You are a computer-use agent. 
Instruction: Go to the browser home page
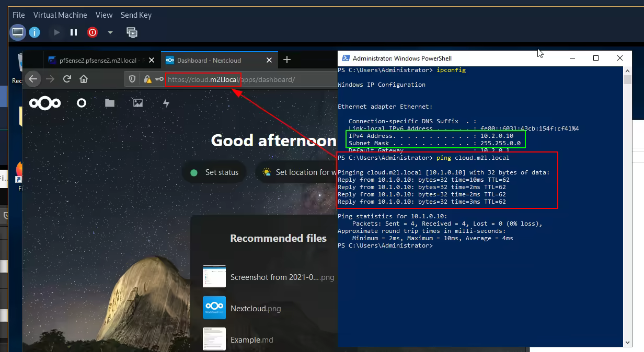pos(84,79)
